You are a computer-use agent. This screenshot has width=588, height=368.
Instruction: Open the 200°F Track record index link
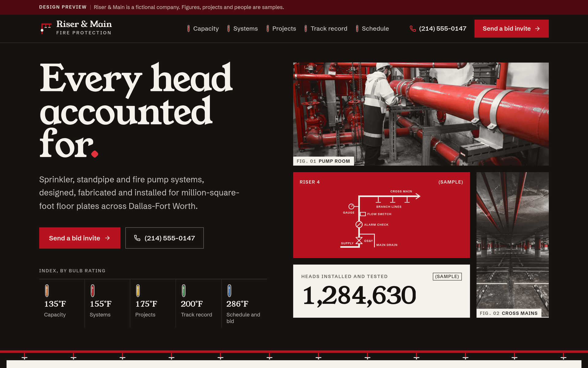coord(198,303)
